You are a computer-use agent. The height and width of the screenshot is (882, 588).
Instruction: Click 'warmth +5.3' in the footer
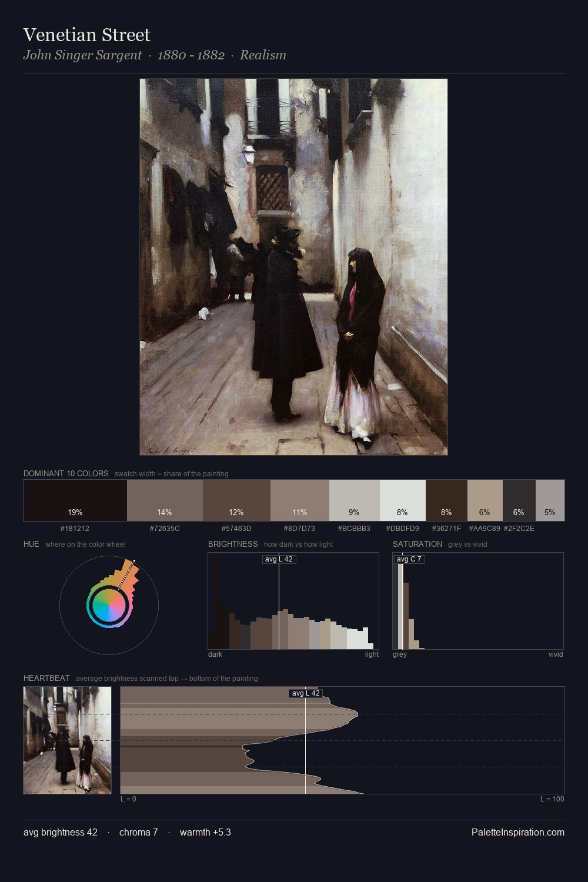click(205, 833)
